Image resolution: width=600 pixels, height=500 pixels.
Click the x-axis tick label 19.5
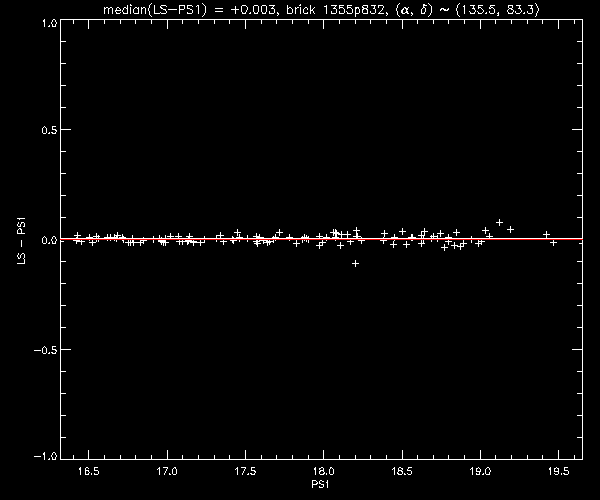pyautogui.click(x=559, y=471)
